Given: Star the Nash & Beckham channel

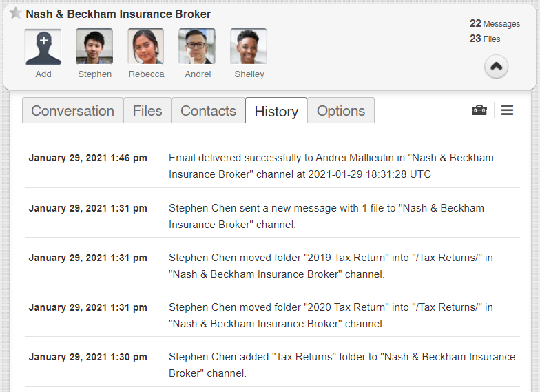Looking at the screenshot, I should 15,13.
